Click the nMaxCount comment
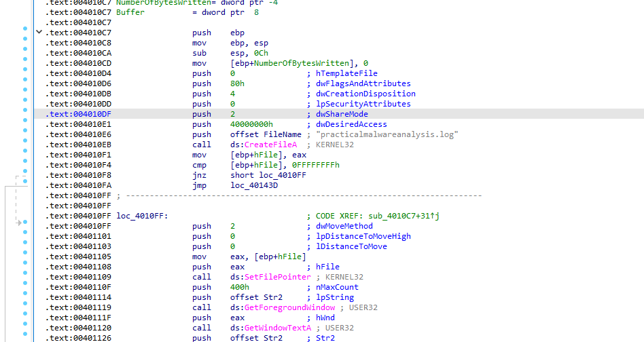The height and width of the screenshot is (342, 644). pyautogui.click(x=337, y=288)
